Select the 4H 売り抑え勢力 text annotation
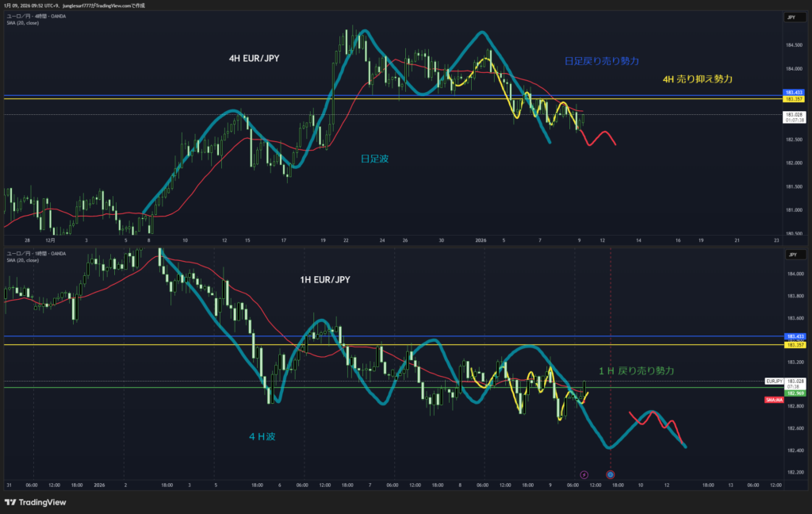This screenshot has width=812, height=514. pos(698,79)
